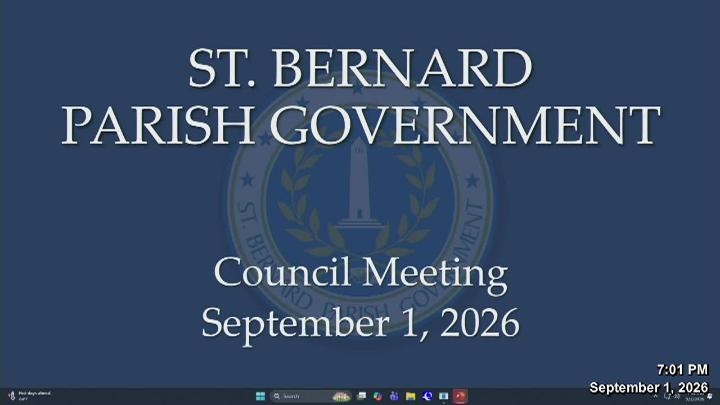Open File Explorer folder icon
720x405 pixels.
[x=411, y=396]
